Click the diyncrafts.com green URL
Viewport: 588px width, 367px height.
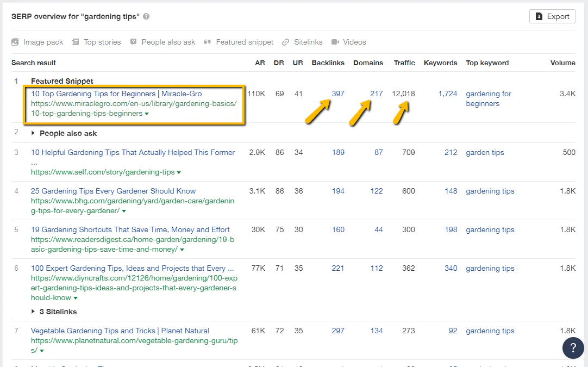pos(134,288)
